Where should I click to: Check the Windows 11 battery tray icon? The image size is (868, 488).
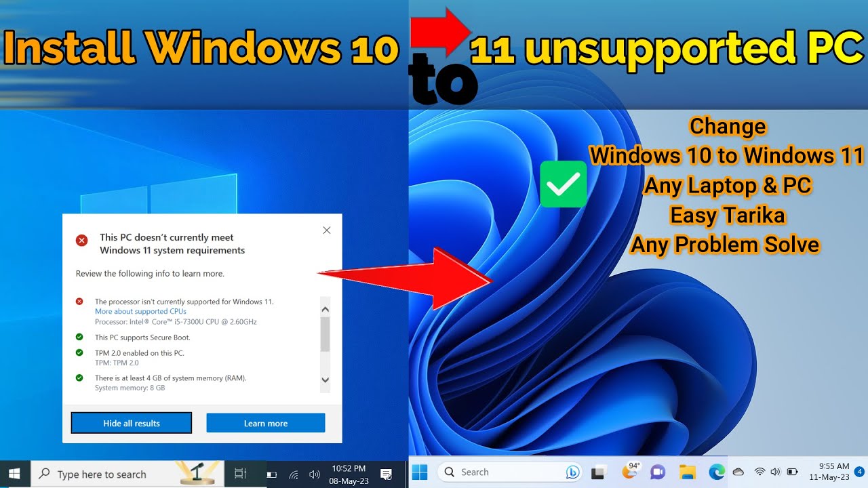pyautogui.click(x=792, y=472)
